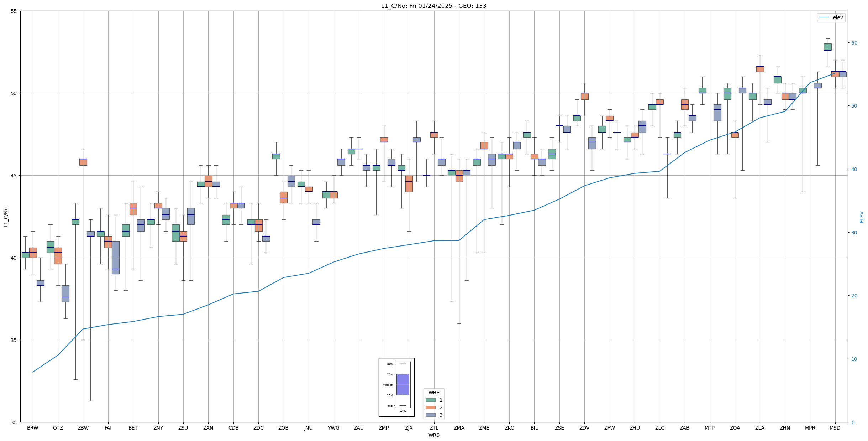Click the boxplot explanation inset diagram
This screenshot has width=868, height=441.
point(396,387)
